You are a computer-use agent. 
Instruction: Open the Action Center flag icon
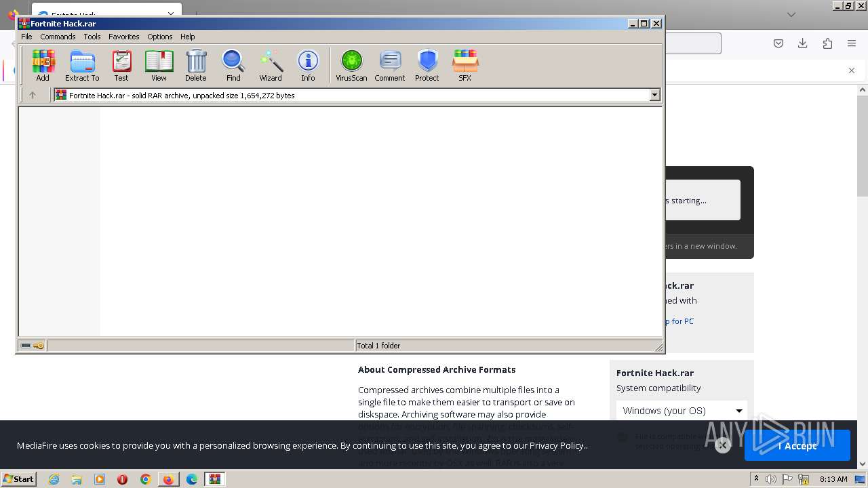(x=787, y=479)
